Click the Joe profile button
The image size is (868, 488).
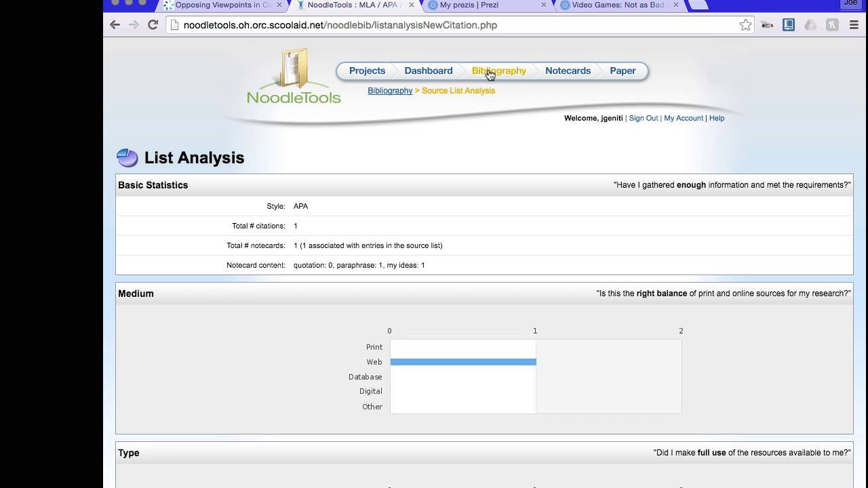pos(850,3)
